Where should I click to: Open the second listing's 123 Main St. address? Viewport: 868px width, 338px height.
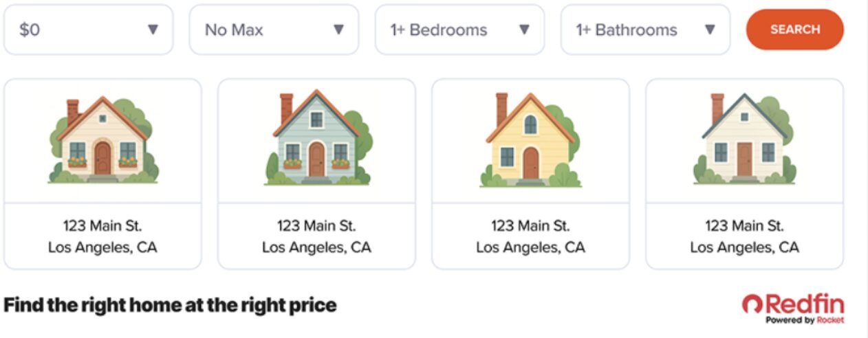[x=316, y=225]
